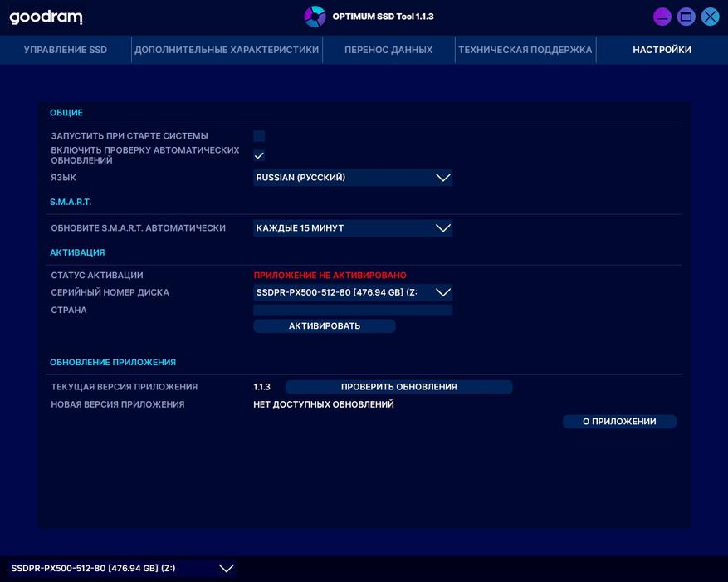Click the Статус активации label
Image resolution: width=728 pixels, height=582 pixels.
point(97,276)
